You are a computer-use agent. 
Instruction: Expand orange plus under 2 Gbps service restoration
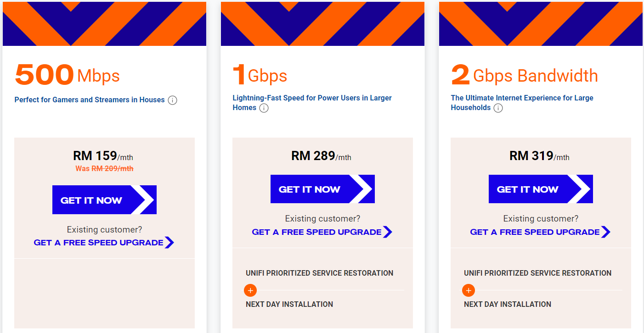[x=469, y=290]
